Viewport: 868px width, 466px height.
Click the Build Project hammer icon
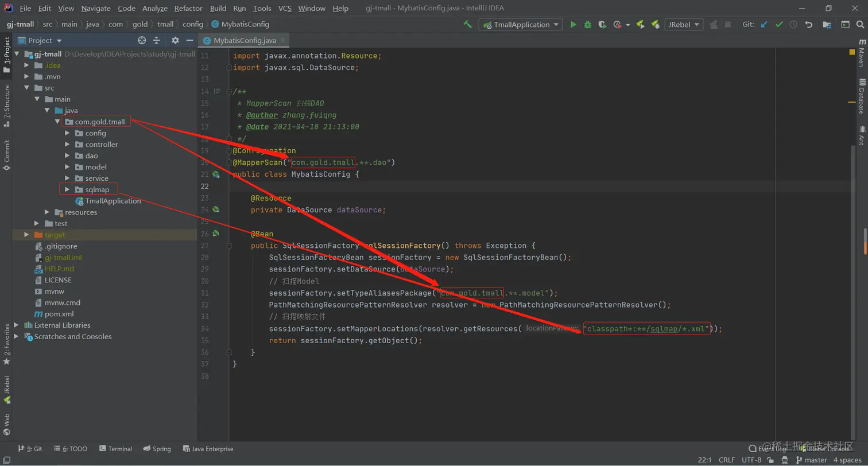click(x=468, y=25)
